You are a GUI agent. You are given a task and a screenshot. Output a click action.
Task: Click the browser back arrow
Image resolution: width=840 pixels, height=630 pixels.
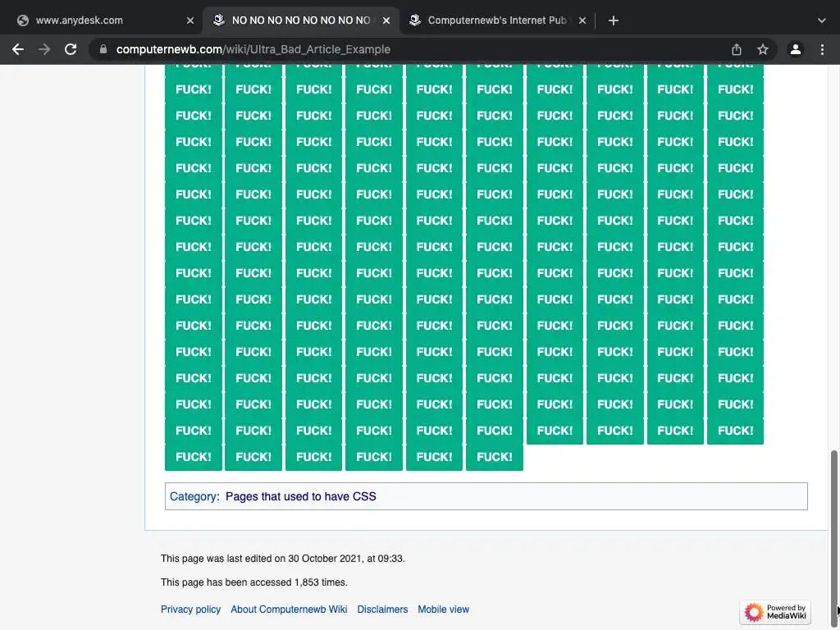coord(18,49)
